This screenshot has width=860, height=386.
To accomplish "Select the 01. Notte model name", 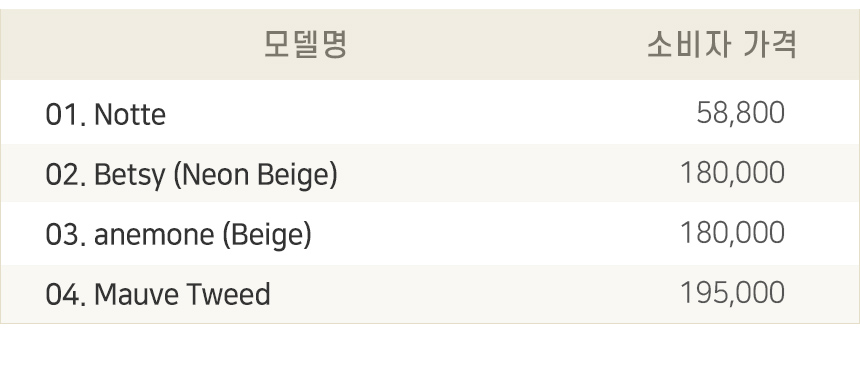I will tap(105, 115).
